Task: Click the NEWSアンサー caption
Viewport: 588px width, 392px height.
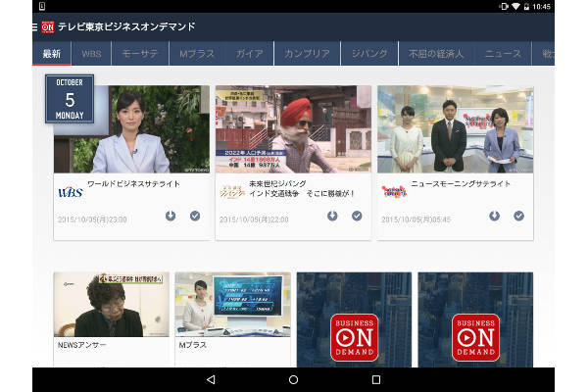Action: pyautogui.click(x=81, y=345)
